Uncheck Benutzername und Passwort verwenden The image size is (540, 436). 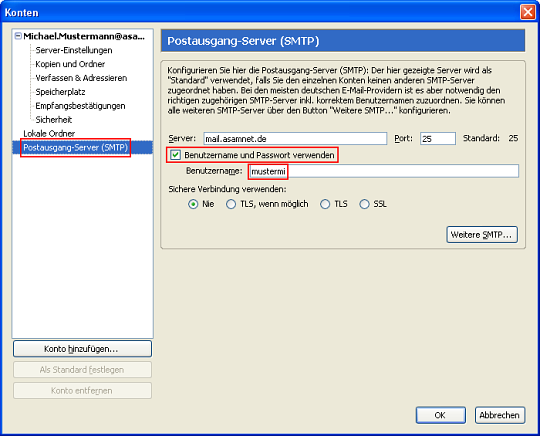[175, 155]
